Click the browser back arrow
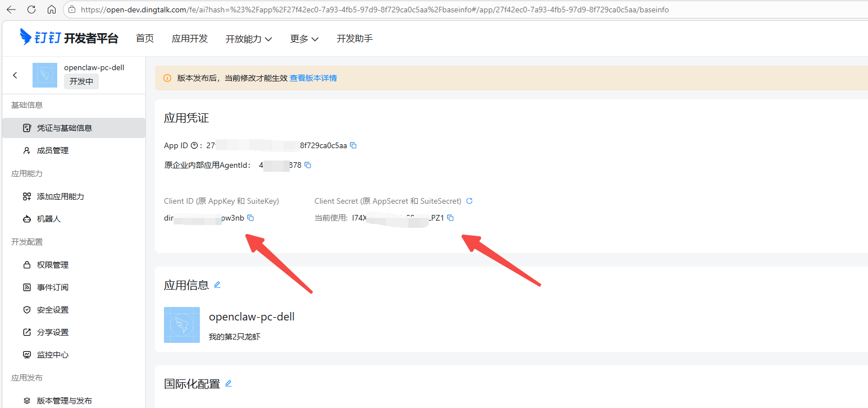The height and width of the screenshot is (408, 868). tap(12, 10)
